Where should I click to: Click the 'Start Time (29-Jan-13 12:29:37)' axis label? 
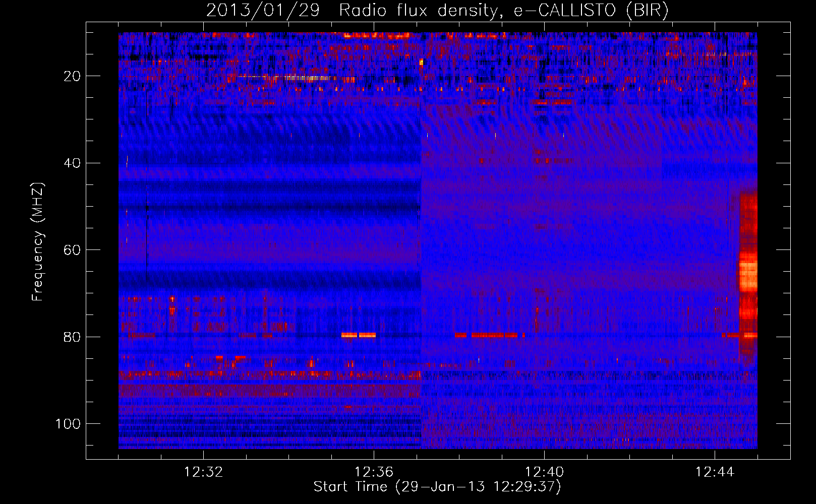coord(437,487)
